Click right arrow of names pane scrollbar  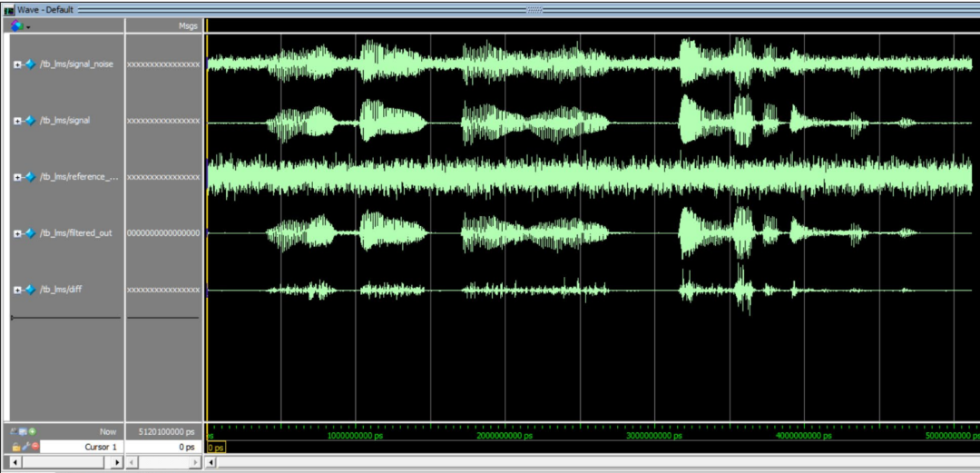click(x=117, y=463)
